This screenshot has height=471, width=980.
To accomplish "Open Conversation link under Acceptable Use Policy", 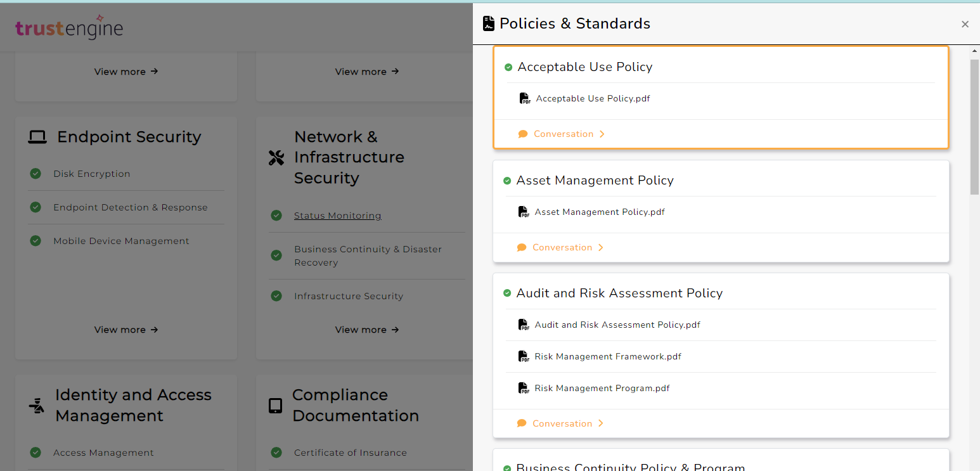I will coord(564,134).
